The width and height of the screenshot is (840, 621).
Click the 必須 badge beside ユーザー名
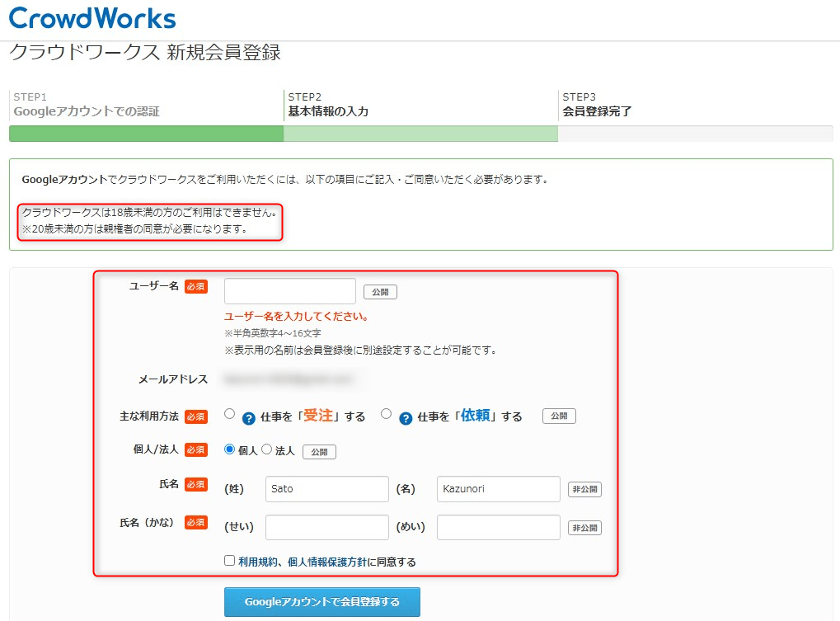point(196,287)
